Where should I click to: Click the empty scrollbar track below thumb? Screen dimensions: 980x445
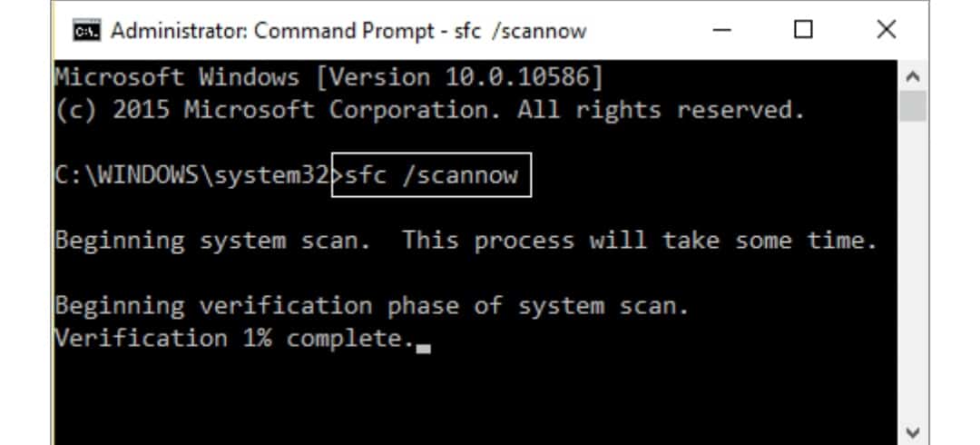913,271
